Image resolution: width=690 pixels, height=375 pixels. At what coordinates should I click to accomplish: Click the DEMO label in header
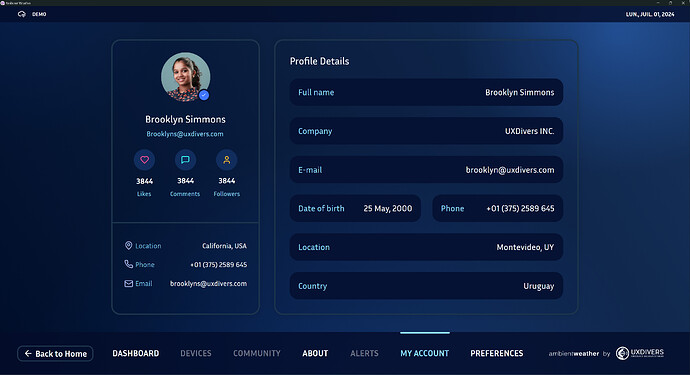pyautogui.click(x=39, y=14)
